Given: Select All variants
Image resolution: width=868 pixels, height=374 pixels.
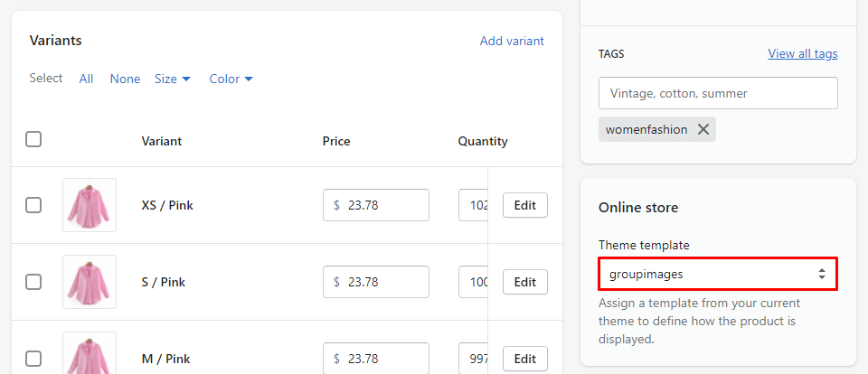Looking at the screenshot, I should pos(86,79).
